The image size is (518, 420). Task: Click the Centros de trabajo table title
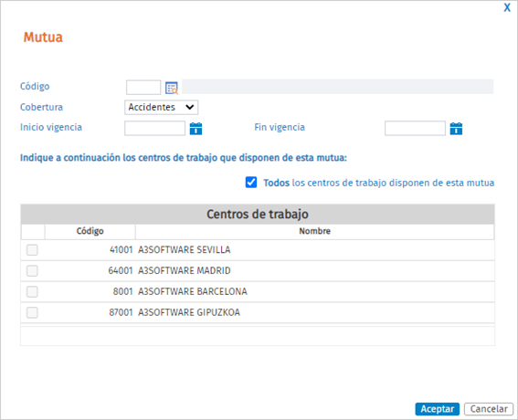(258, 215)
